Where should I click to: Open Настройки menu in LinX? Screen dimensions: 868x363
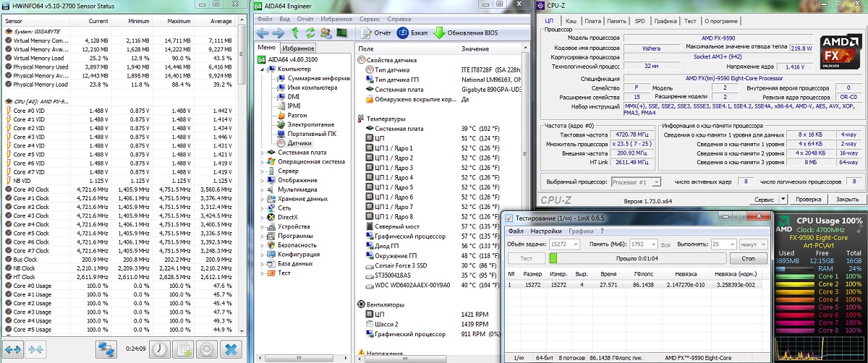point(546,231)
